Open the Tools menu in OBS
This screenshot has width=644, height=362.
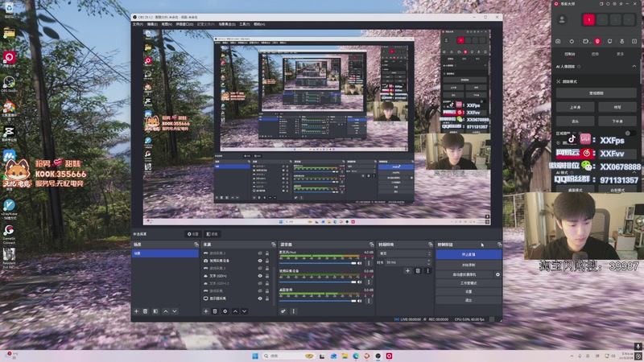click(245, 24)
